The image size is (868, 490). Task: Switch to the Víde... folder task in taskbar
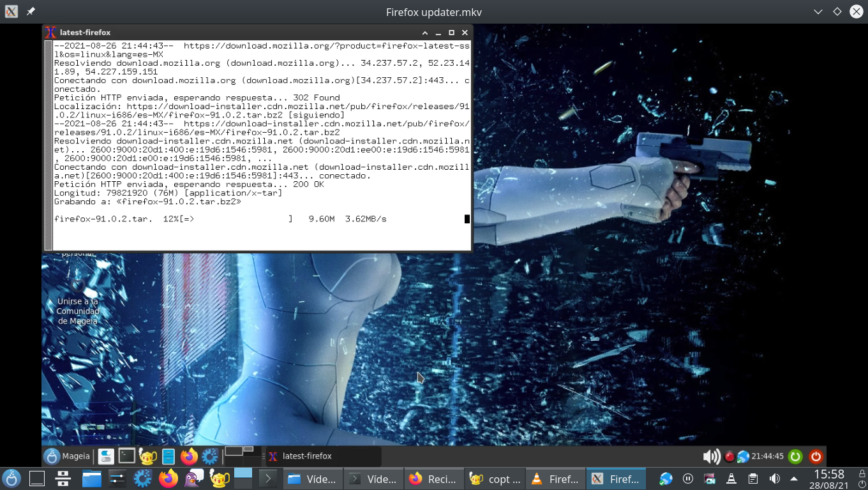312,479
